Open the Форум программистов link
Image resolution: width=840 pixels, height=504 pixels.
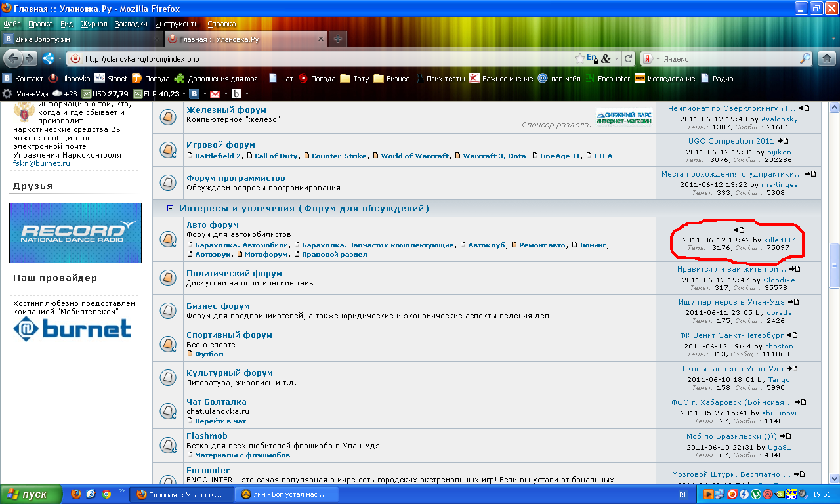coord(236,178)
